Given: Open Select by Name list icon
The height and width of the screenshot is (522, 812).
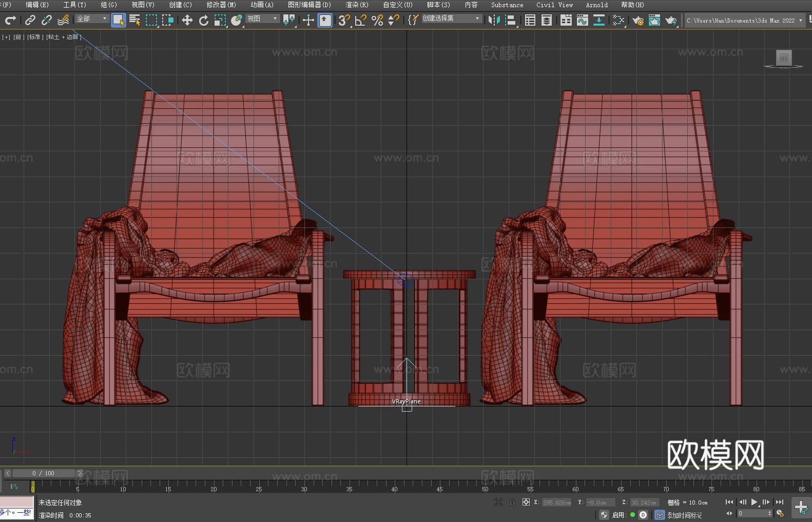Looking at the screenshot, I should [x=135, y=21].
